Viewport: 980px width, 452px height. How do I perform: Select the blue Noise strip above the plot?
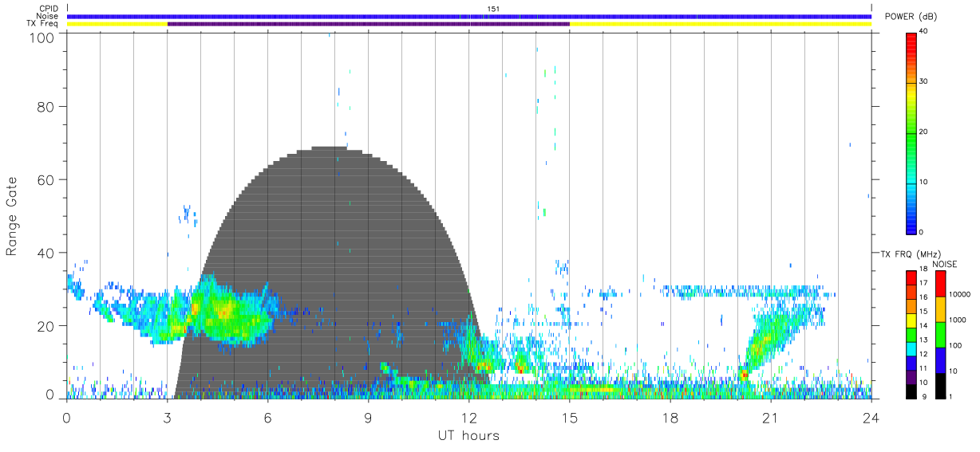[469, 16]
